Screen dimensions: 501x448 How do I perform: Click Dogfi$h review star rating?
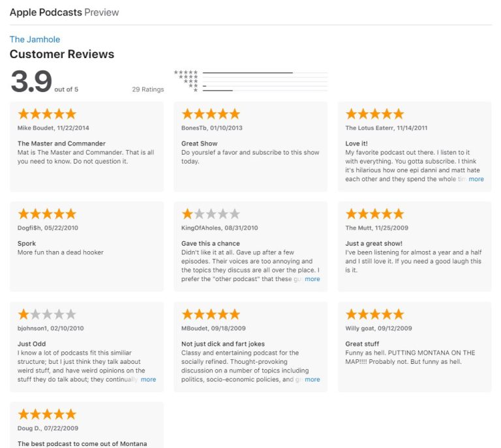tap(47, 214)
